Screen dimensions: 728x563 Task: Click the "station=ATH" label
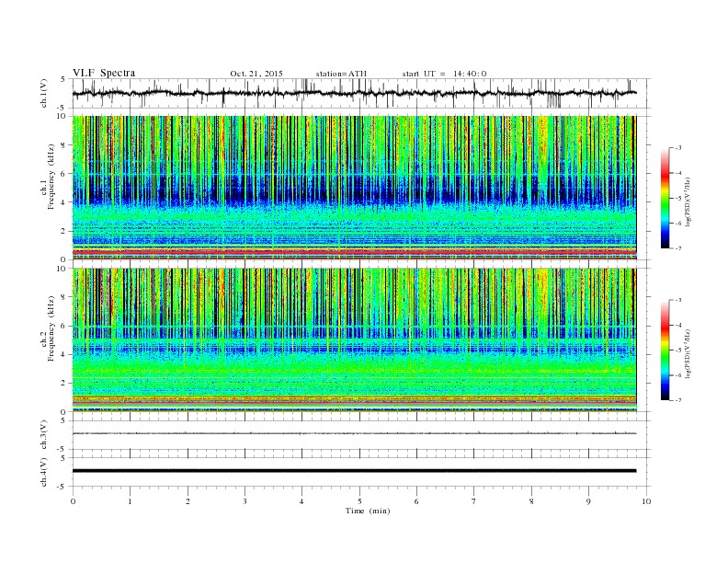[x=341, y=74]
